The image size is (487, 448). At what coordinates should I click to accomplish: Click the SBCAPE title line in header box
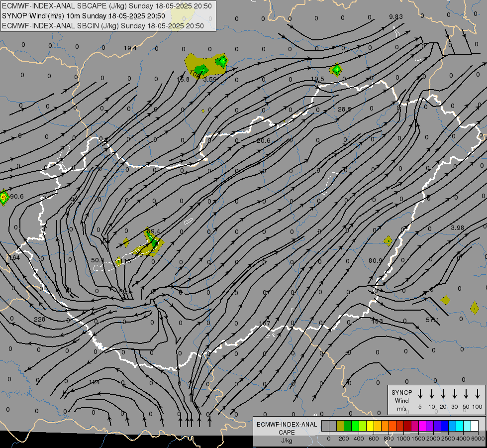click(x=107, y=6)
